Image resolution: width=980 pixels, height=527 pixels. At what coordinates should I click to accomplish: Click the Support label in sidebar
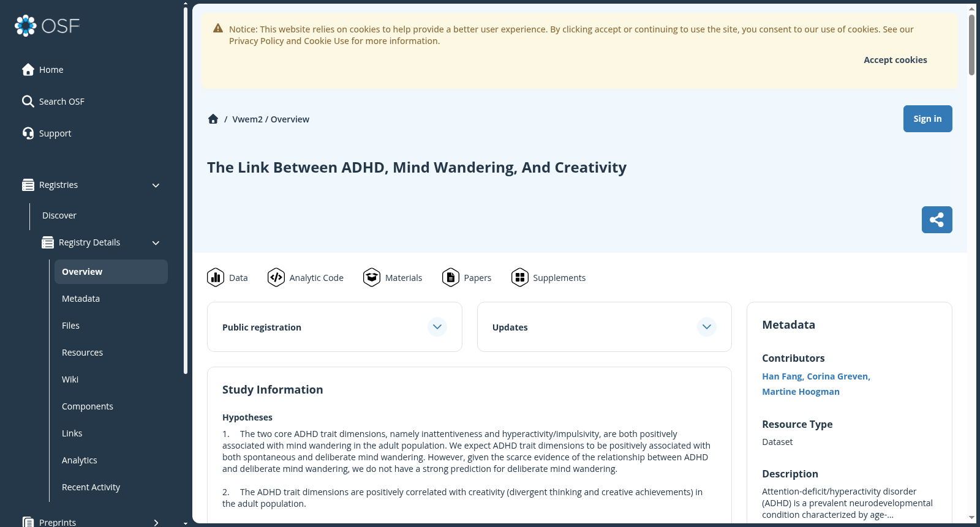point(55,133)
